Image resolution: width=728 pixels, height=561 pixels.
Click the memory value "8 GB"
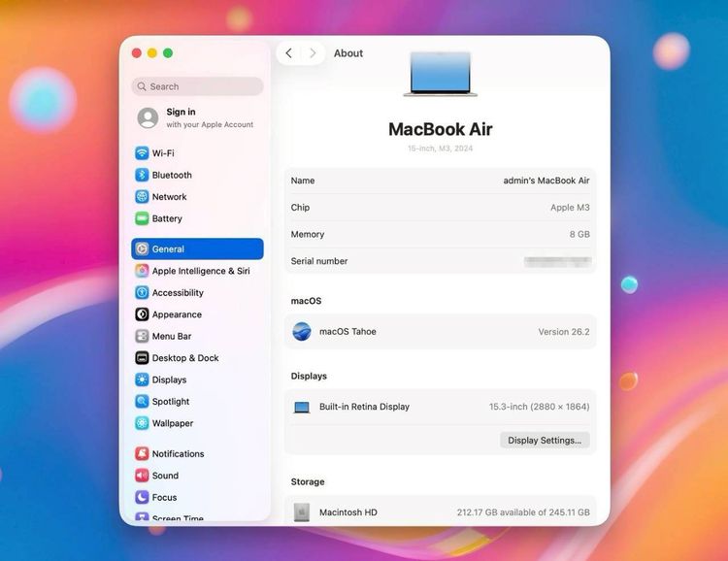[579, 235]
